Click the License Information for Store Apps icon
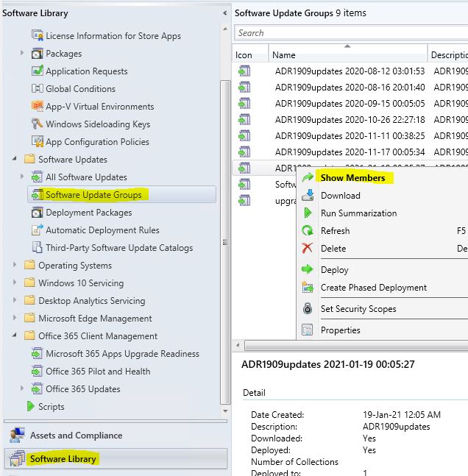 [x=38, y=35]
